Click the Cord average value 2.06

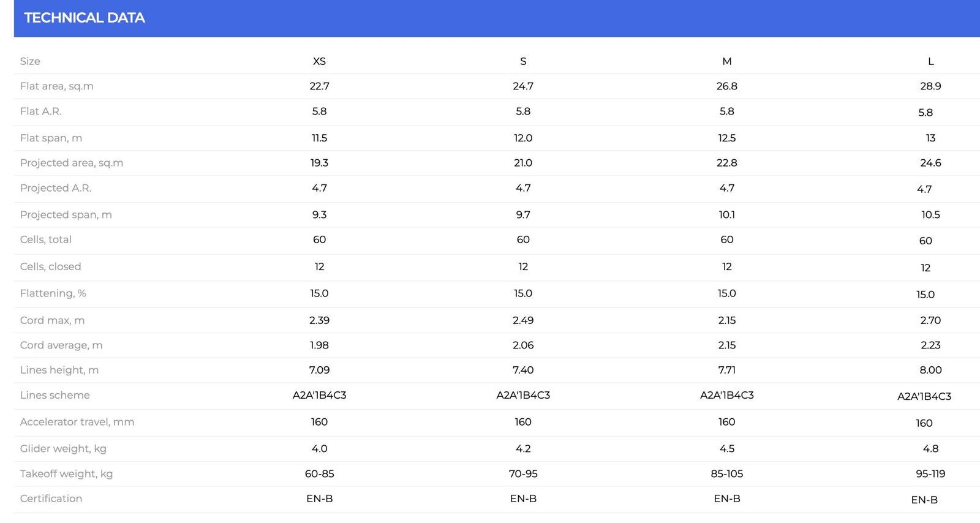[523, 345]
